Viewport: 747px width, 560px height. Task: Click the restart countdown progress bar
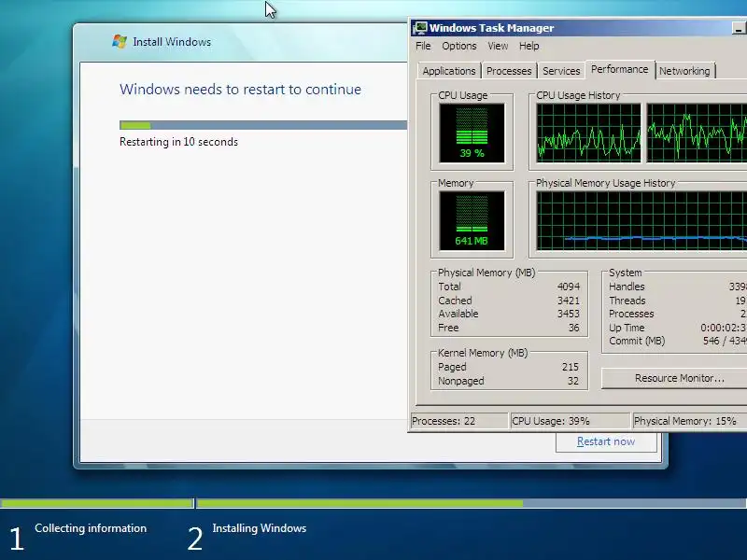click(263, 125)
